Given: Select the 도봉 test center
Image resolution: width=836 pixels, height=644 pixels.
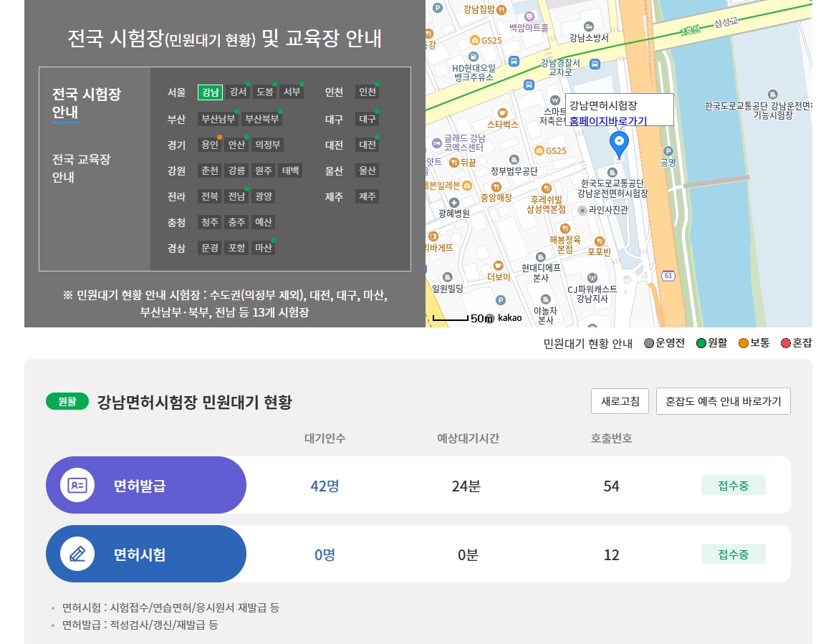Looking at the screenshot, I should [264, 92].
